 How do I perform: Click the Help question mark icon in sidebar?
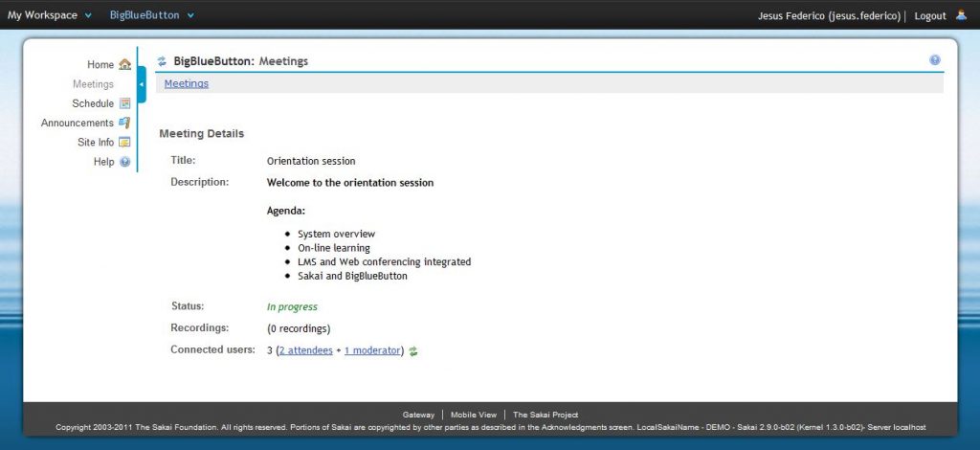pyautogui.click(x=125, y=162)
